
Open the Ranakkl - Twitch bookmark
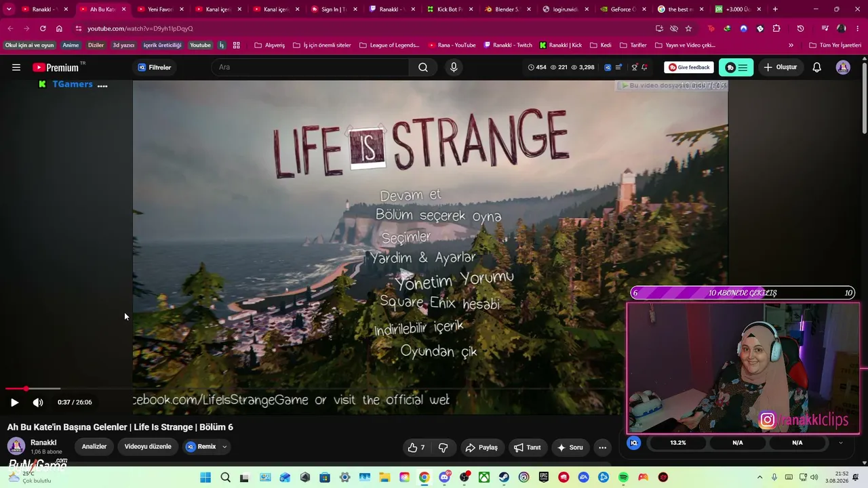[x=509, y=45]
